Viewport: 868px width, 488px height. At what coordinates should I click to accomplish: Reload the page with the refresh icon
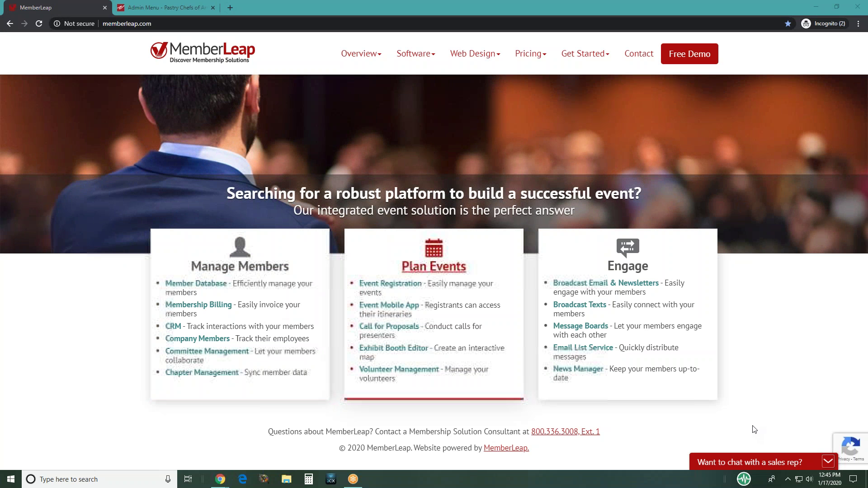pyautogui.click(x=39, y=23)
